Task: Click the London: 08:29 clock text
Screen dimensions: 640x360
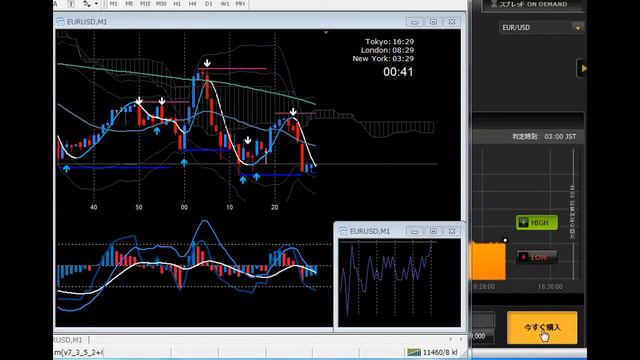Action: (387, 50)
